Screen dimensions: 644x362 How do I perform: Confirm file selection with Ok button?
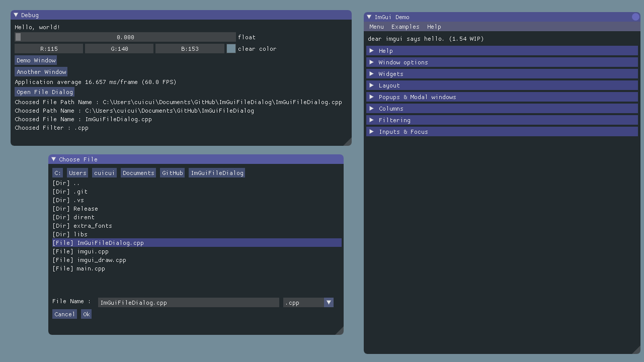tap(87, 314)
